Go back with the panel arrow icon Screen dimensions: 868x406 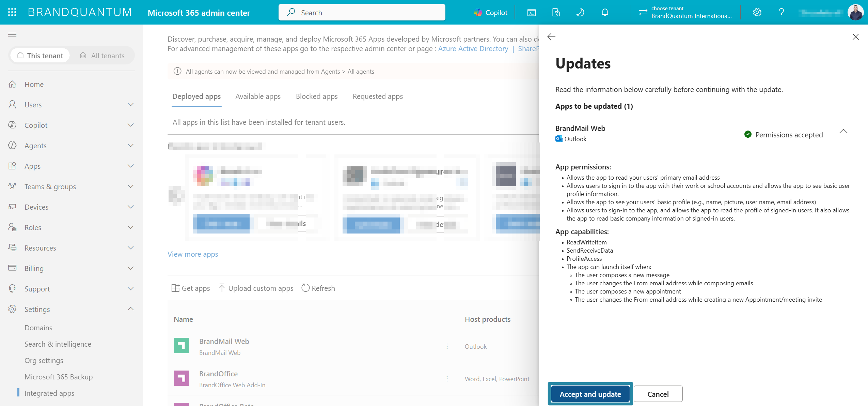[551, 37]
